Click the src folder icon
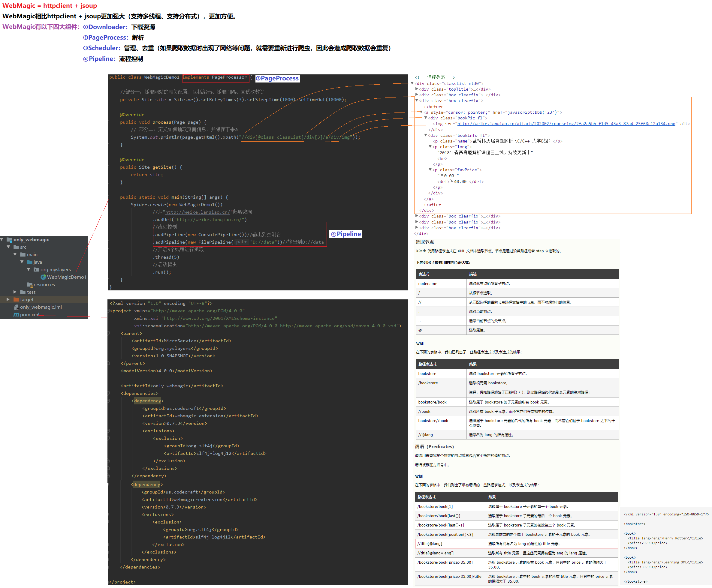Image resolution: width=712 pixels, height=588 pixels. (x=16, y=247)
